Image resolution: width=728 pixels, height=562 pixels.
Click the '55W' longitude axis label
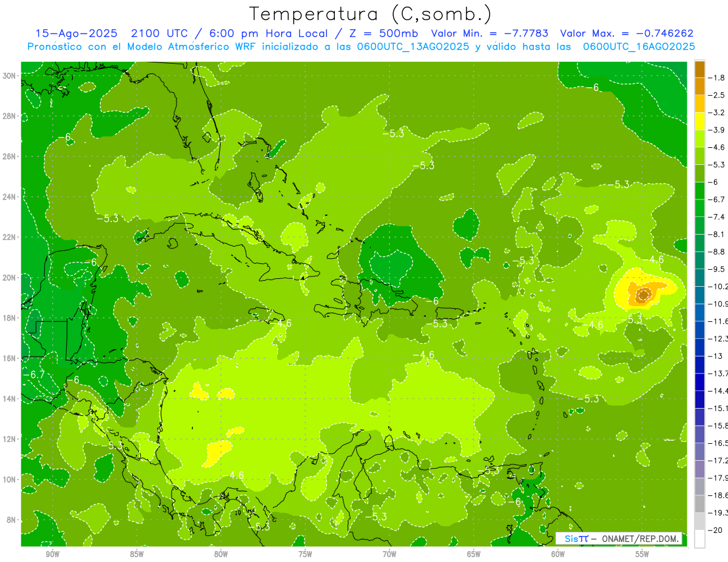coord(642,554)
